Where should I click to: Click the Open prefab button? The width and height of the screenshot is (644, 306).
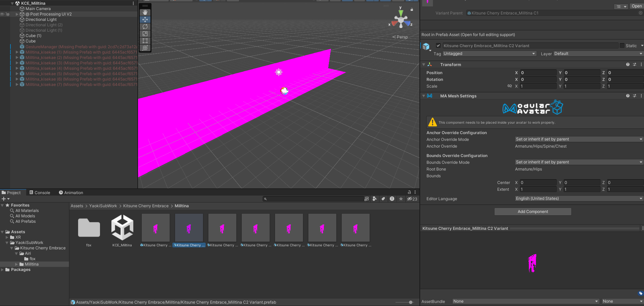point(637,6)
